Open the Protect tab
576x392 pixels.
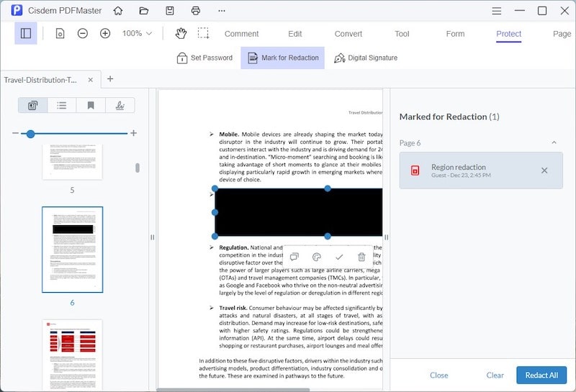509,34
